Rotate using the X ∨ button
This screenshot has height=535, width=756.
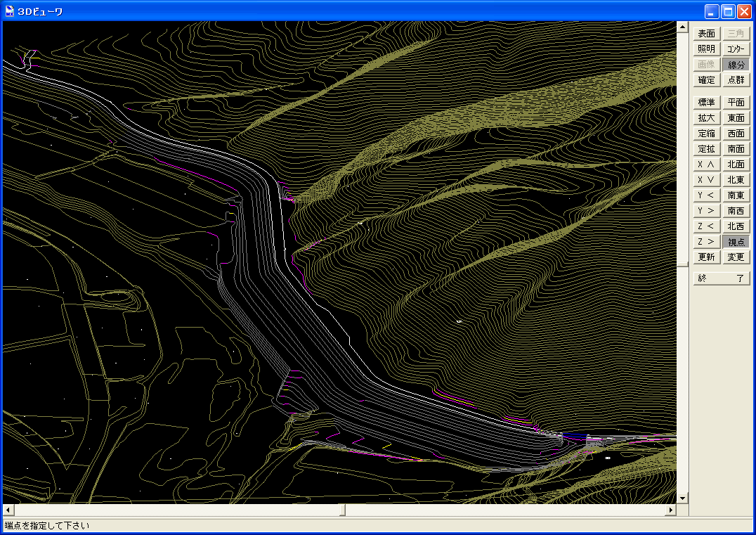tap(707, 179)
